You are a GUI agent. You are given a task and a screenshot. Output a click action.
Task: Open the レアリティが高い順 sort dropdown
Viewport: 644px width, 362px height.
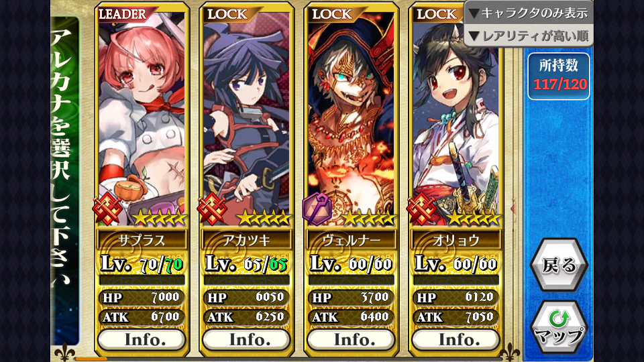pyautogui.click(x=529, y=36)
